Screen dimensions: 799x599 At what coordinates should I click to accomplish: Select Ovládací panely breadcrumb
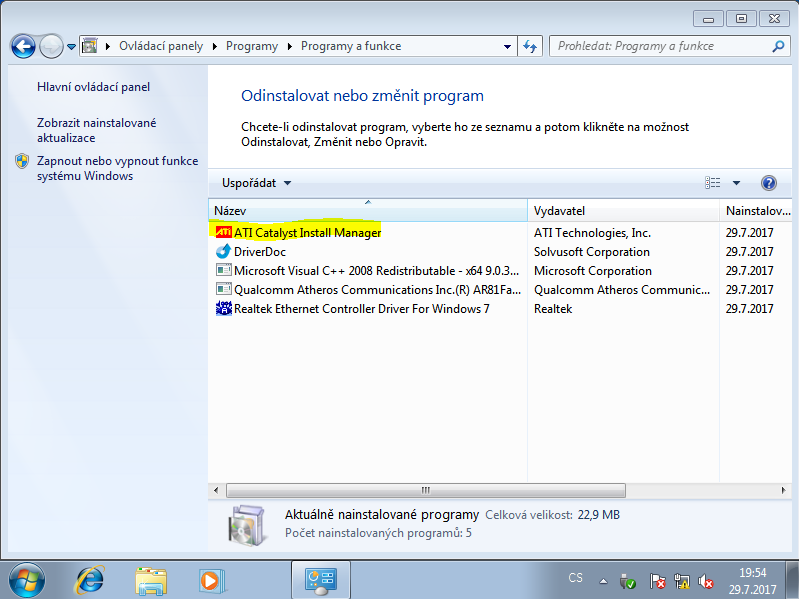[161, 46]
